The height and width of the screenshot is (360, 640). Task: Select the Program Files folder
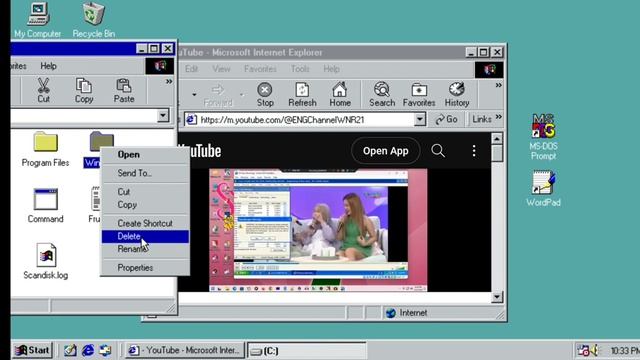coord(45,149)
